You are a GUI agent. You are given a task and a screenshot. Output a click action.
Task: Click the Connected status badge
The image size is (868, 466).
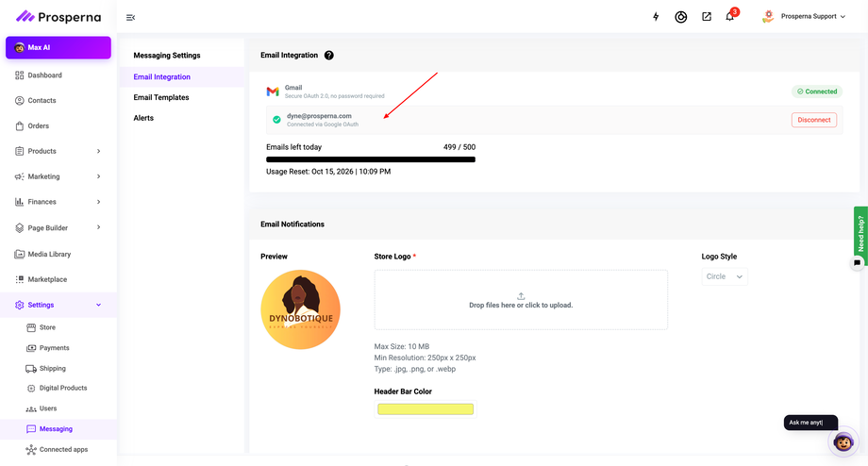tap(817, 92)
